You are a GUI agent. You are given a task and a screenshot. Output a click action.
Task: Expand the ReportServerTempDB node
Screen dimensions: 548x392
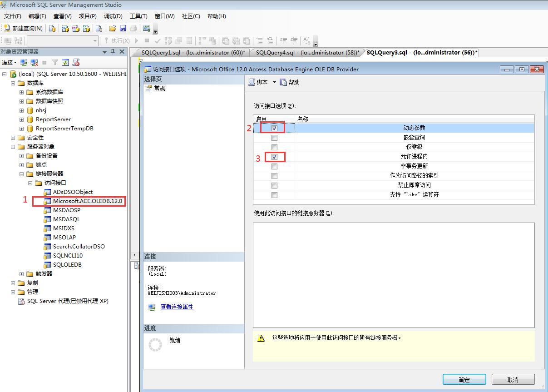click(x=21, y=128)
